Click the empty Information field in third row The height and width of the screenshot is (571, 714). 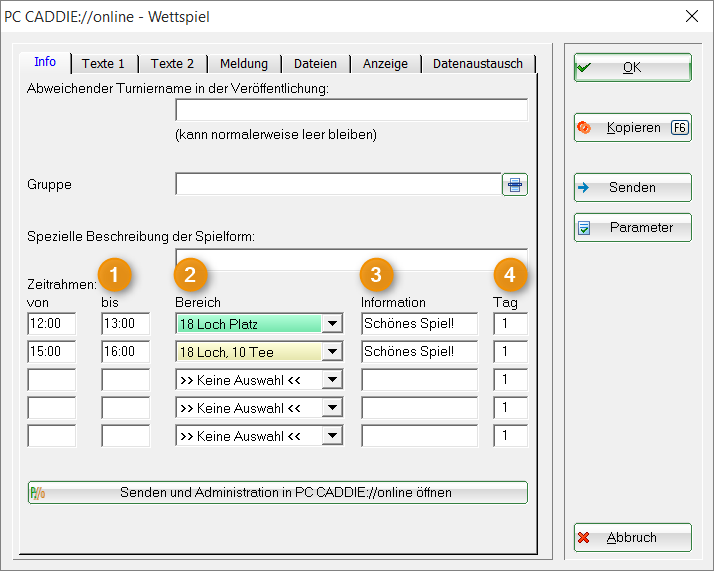pos(419,380)
